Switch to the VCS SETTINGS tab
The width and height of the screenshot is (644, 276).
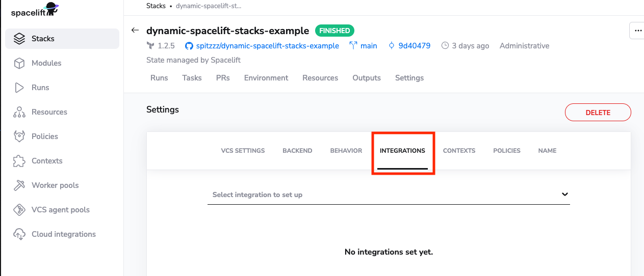click(243, 151)
